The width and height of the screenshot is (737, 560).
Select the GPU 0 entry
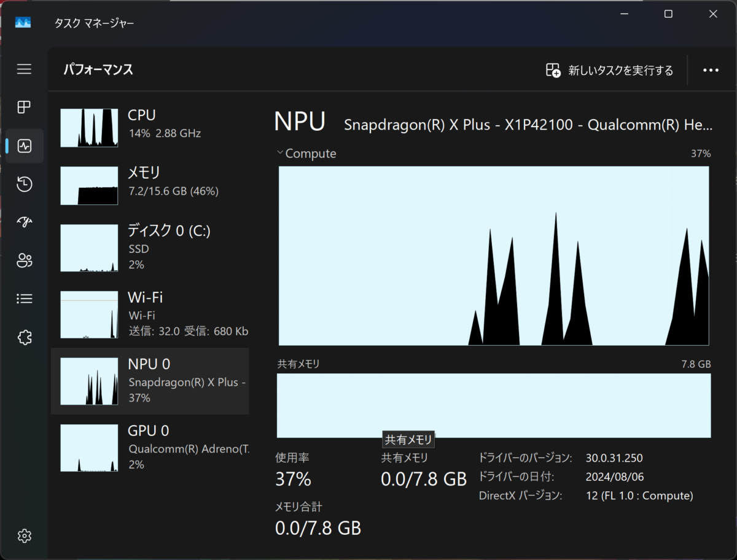click(x=150, y=448)
